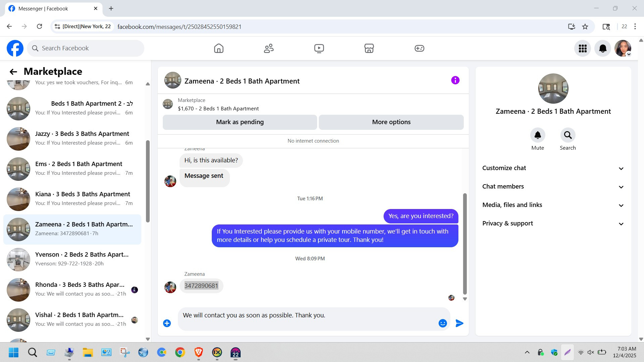Screen dimensions: 644x362
Task: Open Yvenson 2 Beds 2 Baths conversation
Action: [72, 259]
